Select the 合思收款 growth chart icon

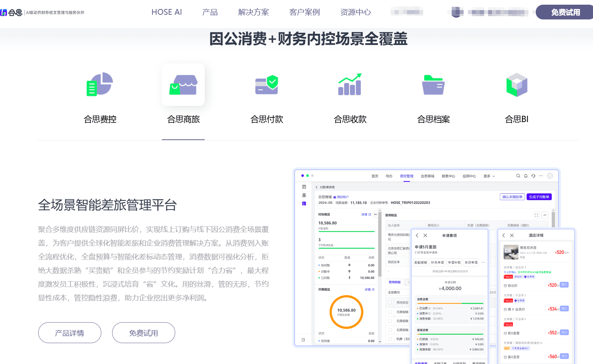[x=350, y=84]
